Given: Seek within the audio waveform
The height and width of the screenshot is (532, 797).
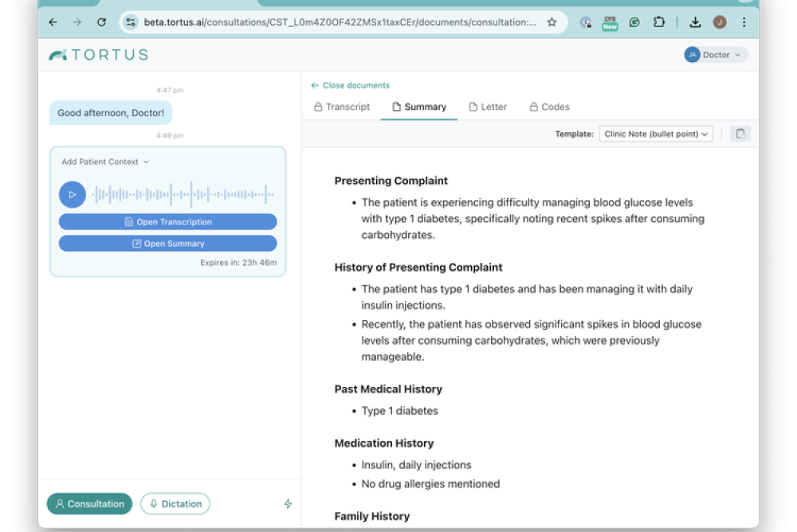Looking at the screenshot, I should click(x=183, y=194).
